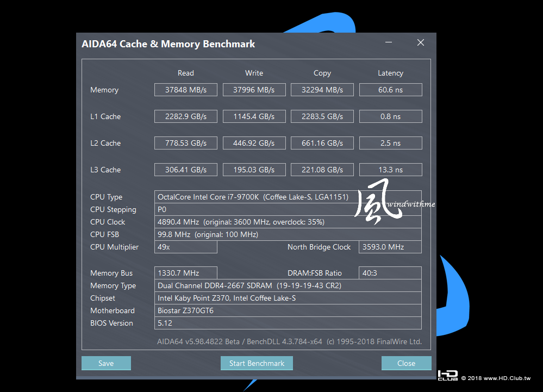
Task: Click L3 Cache Read value 306.41 GB/s
Action: tap(185, 170)
